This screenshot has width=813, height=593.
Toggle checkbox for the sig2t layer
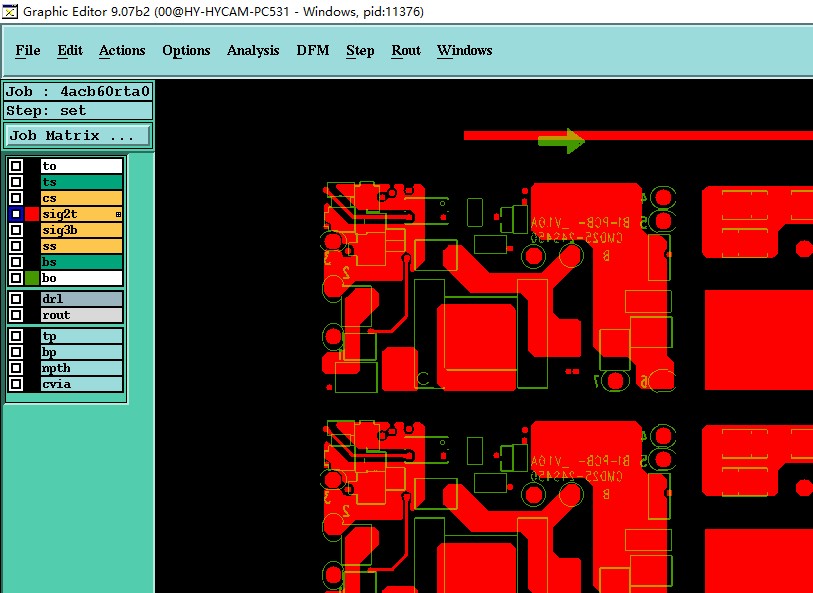[x=16, y=214]
